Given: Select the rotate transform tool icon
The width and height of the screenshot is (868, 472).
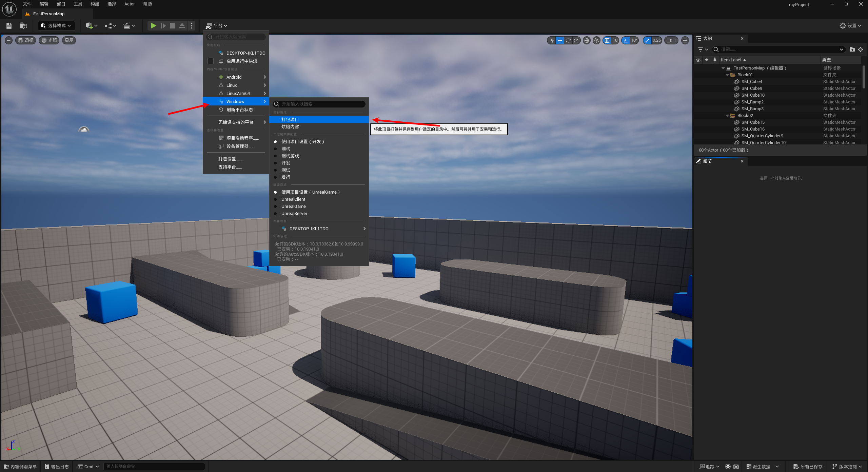Looking at the screenshot, I should [x=568, y=40].
